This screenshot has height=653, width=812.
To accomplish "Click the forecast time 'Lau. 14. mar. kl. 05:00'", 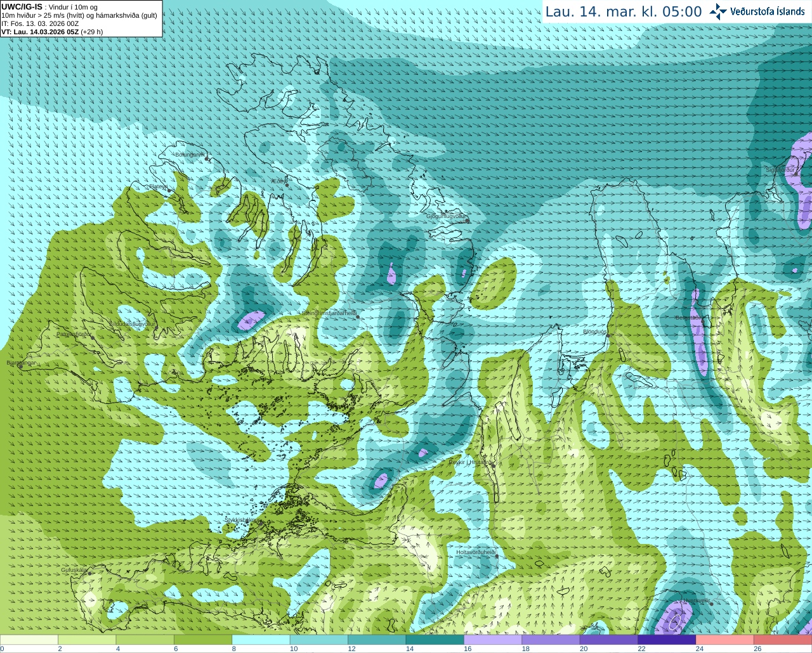I will pos(624,11).
